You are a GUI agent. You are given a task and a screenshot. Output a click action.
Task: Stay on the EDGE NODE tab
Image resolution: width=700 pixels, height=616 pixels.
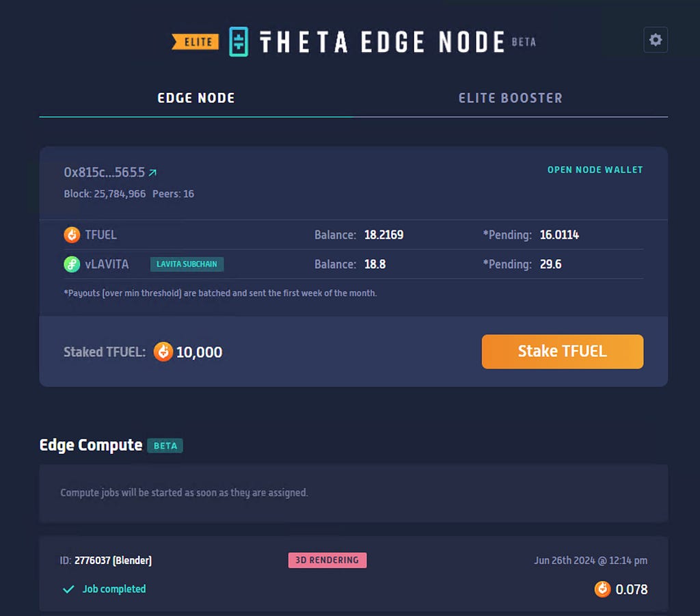tap(196, 98)
